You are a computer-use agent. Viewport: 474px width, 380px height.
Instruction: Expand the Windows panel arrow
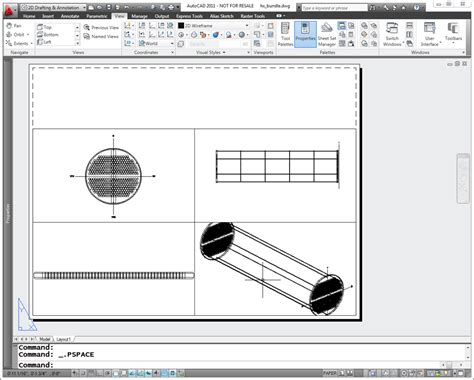tap(463, 52)
